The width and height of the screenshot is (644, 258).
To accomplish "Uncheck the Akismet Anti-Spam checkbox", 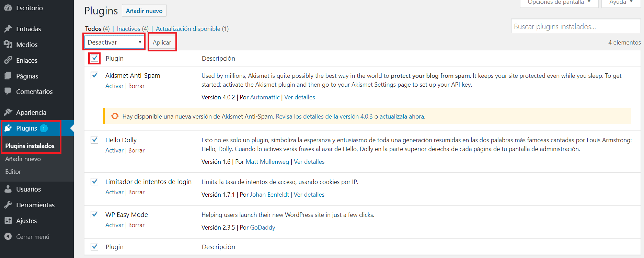I will click(x=94, y=75).
